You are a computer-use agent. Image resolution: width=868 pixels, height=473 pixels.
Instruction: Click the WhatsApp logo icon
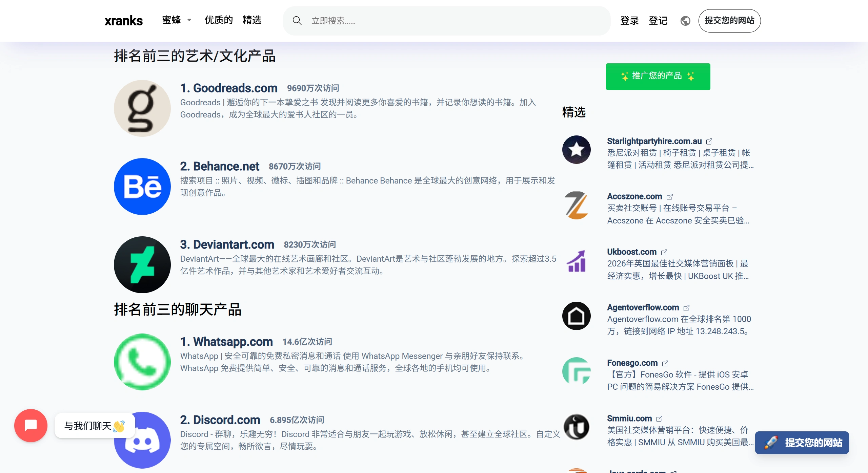click(x=142, y=362)
